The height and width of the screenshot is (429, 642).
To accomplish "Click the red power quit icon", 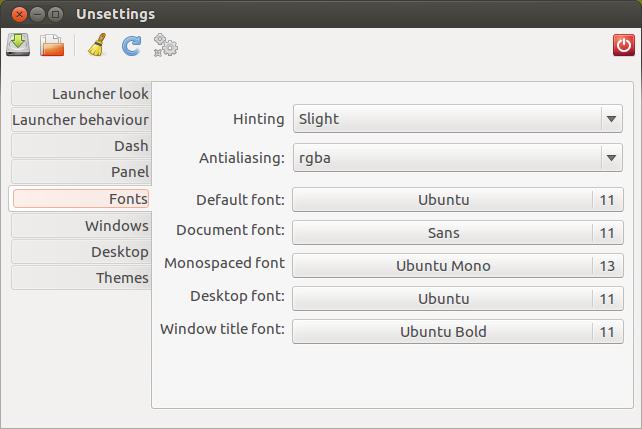I will click(x=624, y=45).
